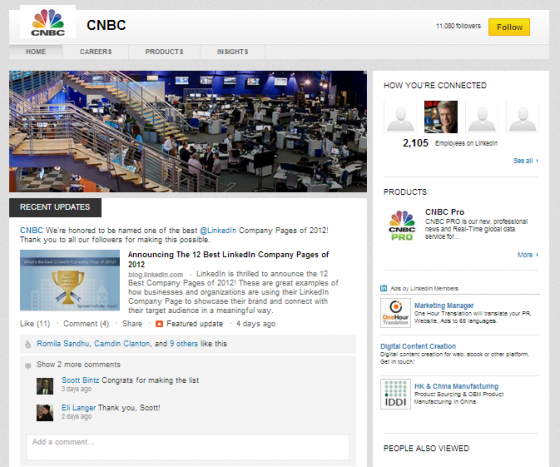Expand Show 2 more comments
This screenshot has height=467, width=560.
click(79, 365)
